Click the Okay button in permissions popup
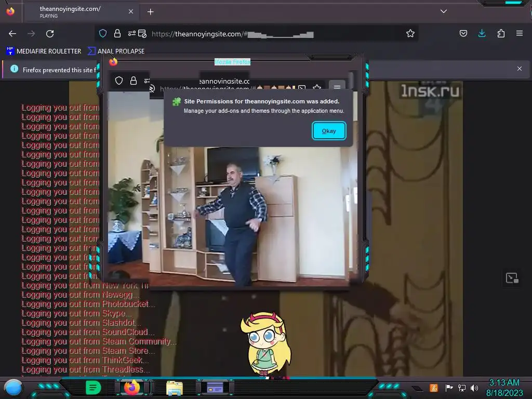 pos(329,130)
